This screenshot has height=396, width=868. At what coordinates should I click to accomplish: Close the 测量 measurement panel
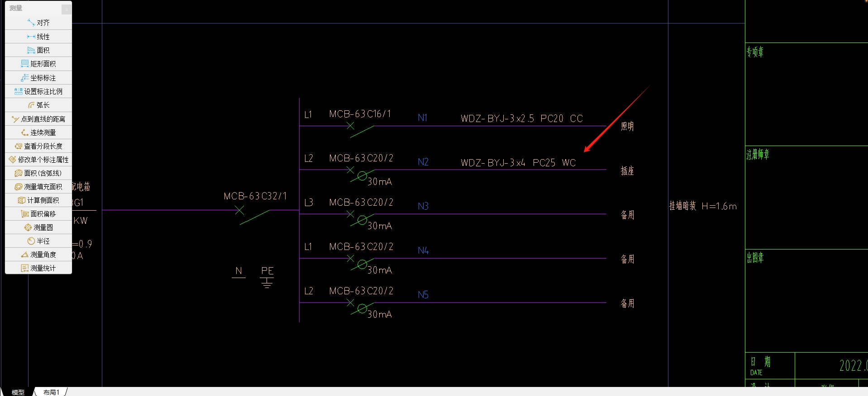pyautogui.click(x=67, y=9)
